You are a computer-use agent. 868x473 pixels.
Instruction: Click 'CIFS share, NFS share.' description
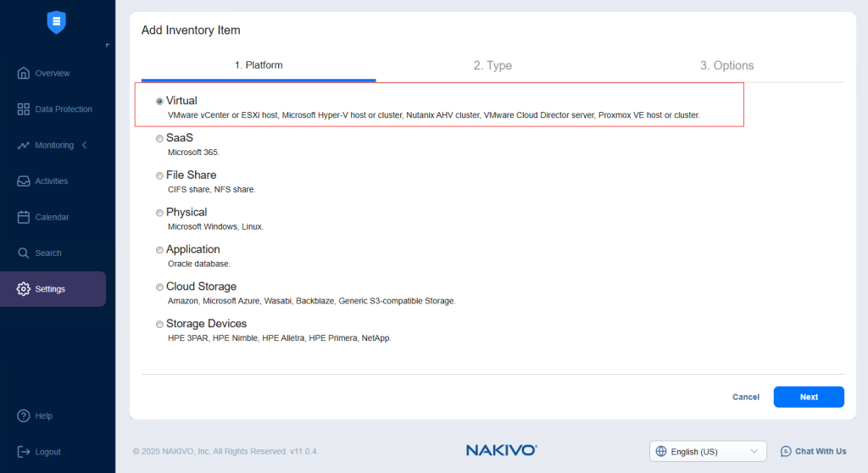click(x=211, y=189)
